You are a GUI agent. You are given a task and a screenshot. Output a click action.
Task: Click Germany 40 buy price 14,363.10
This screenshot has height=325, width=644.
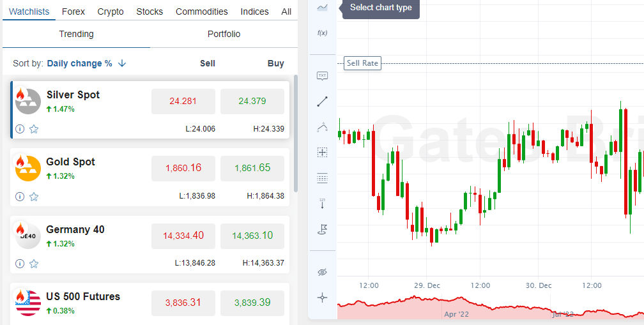(x=252, y=236)
